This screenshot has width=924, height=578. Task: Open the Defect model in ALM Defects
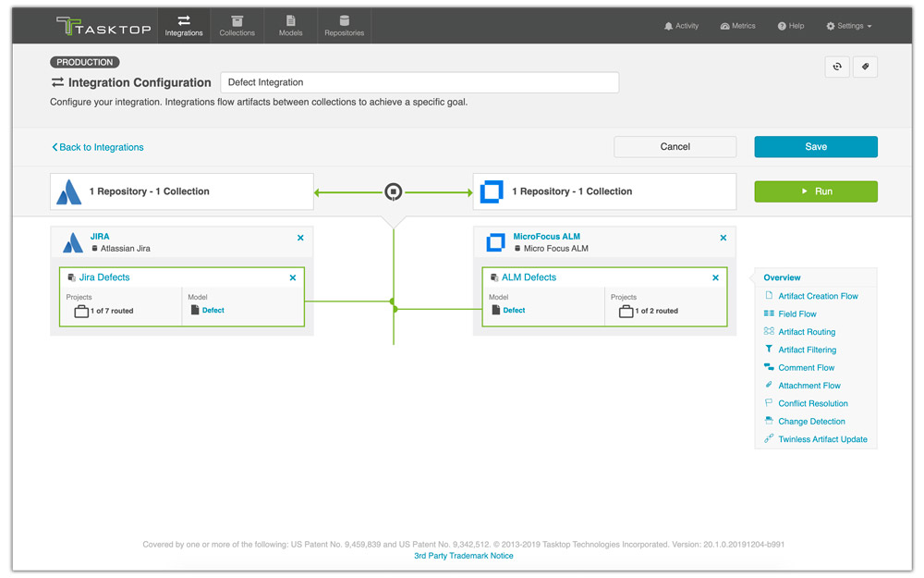514,310
